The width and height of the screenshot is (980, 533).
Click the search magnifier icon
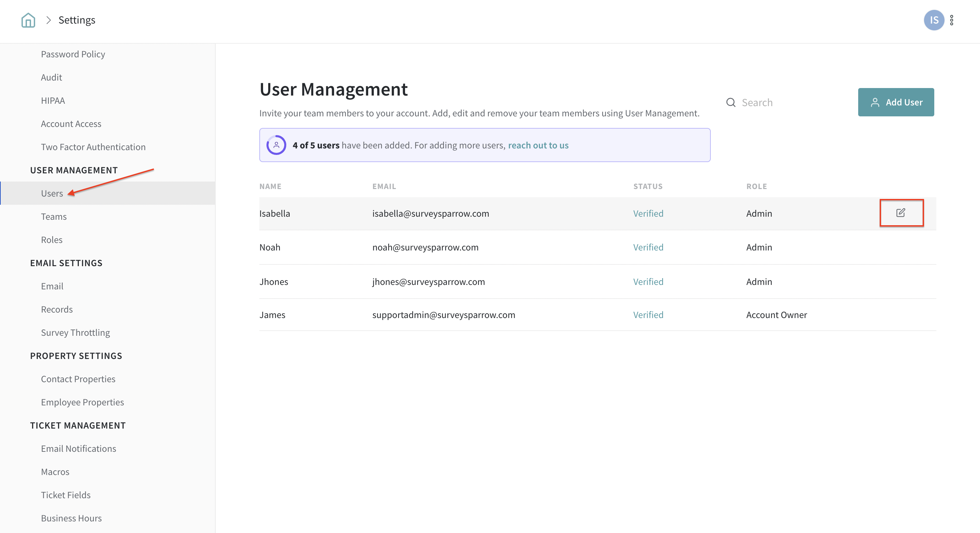[731, 102]
